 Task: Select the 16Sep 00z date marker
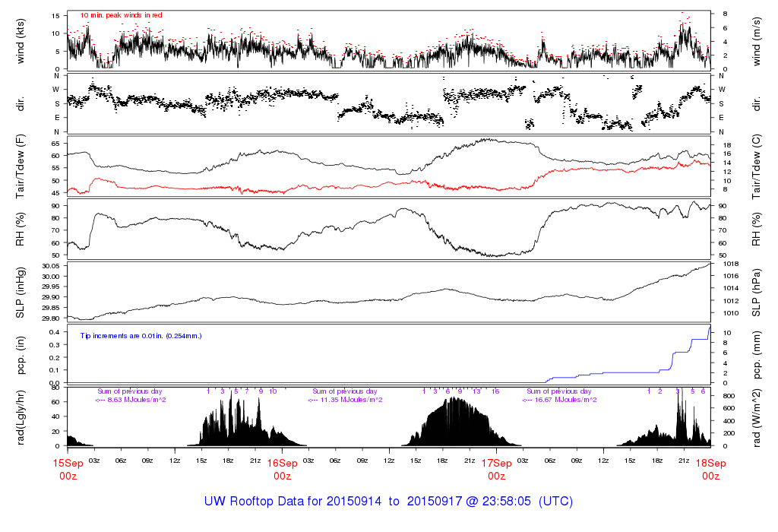point(282,469)
